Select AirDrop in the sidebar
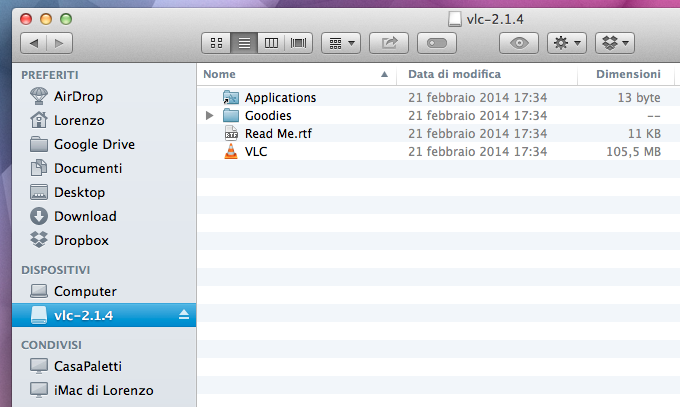Image resolution: width=680 pixels, height=407 pixels. tap(104, 96)
